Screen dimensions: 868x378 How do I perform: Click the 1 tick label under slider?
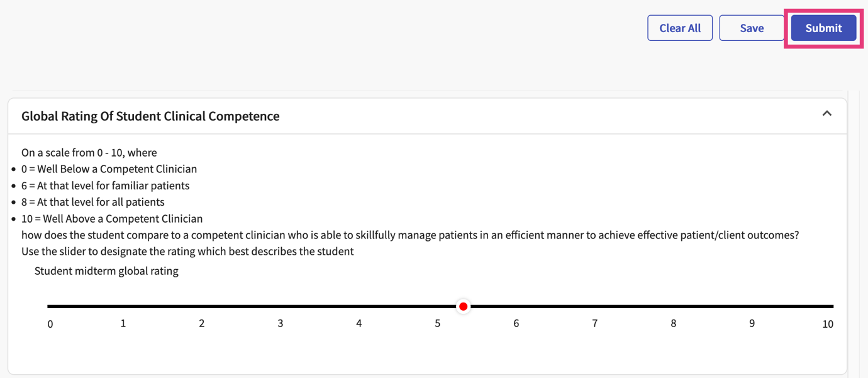click(123, 323)
